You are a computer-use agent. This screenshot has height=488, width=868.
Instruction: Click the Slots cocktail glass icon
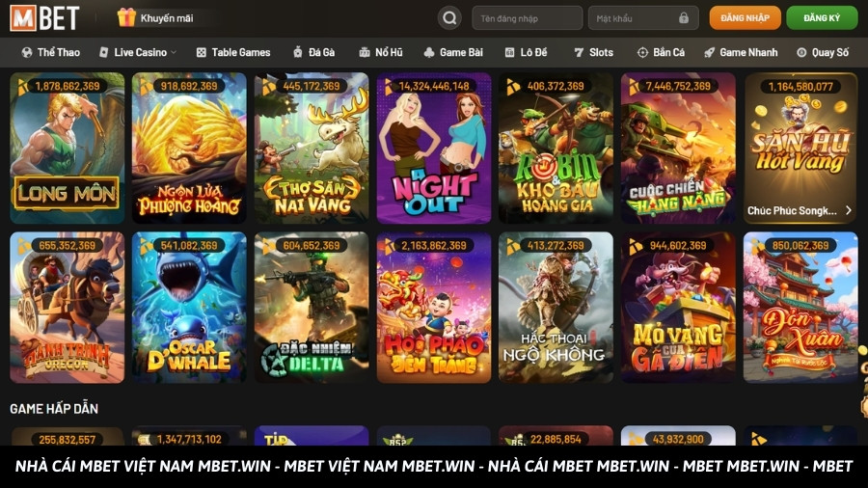click(579, 52)
